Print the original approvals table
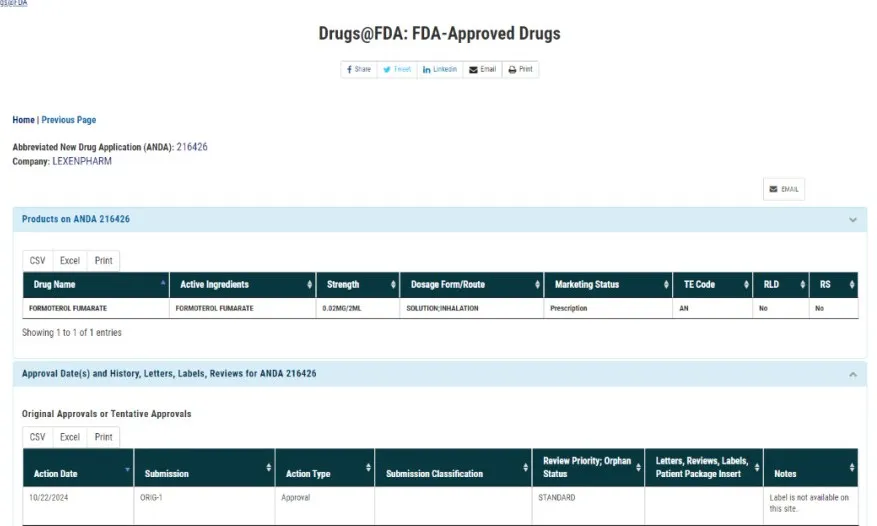 pos(103,437)
